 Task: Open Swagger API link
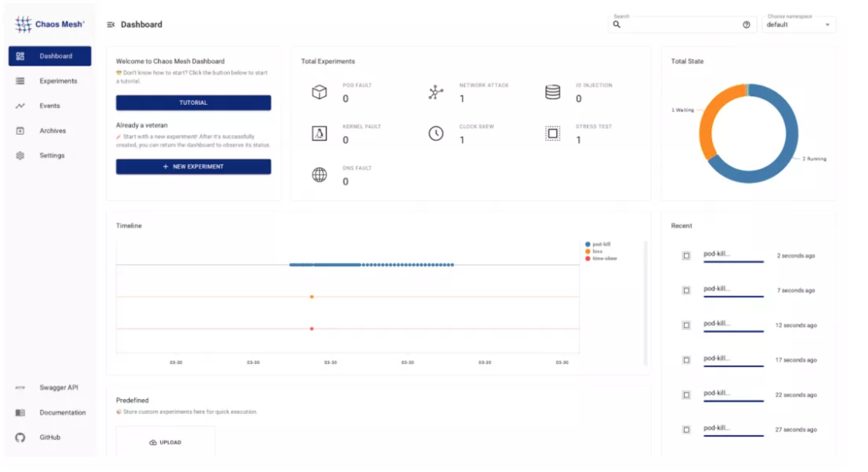(50, 388)
